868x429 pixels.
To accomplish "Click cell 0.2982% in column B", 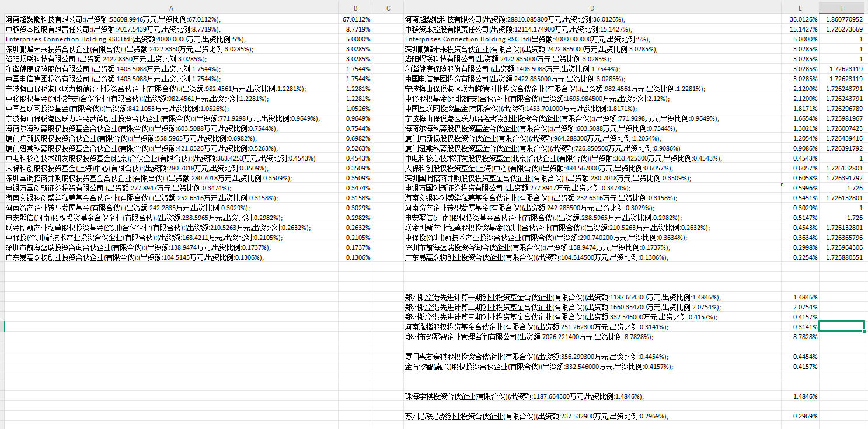I will [355, 218].
